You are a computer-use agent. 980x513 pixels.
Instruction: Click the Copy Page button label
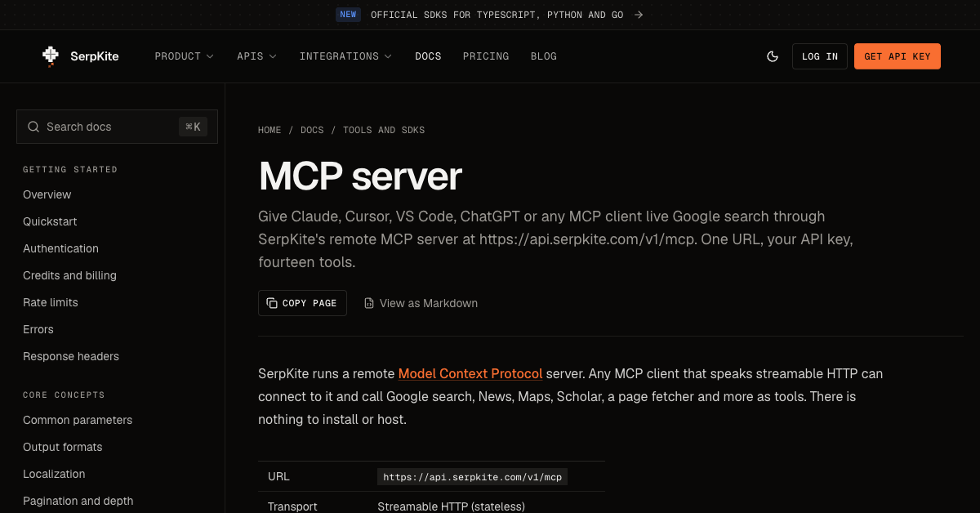coord(310,303)
